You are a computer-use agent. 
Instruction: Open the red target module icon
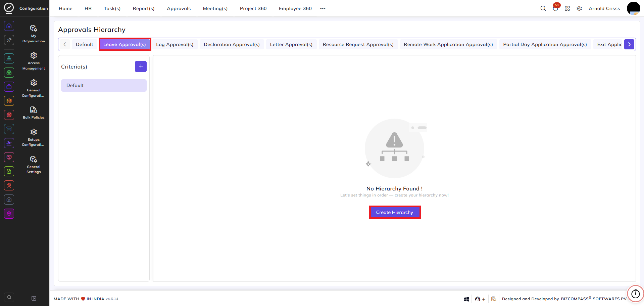point(9,115)
